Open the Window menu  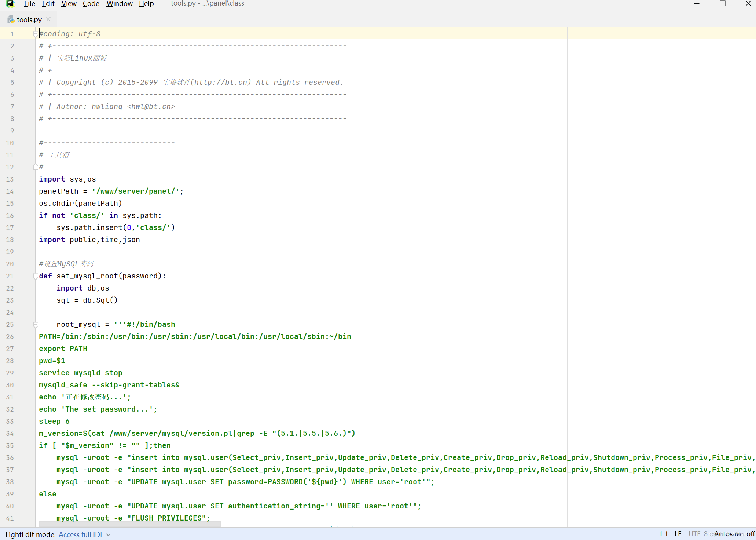tap(119, 4)
